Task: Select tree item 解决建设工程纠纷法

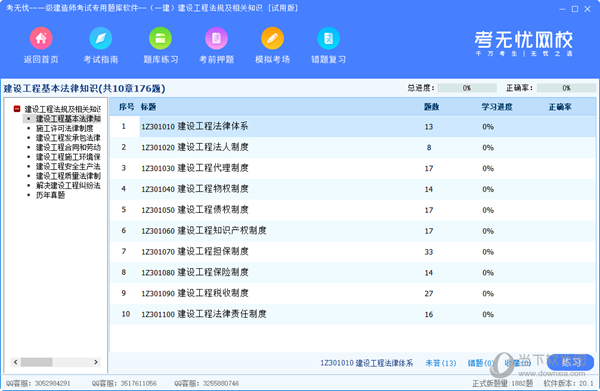Action: click(x=68, y=186)
